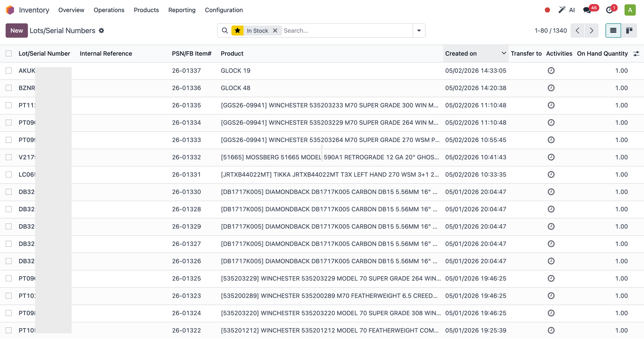Click product cell GLOCK 19
644x339 pixels.
coord(235,70)
